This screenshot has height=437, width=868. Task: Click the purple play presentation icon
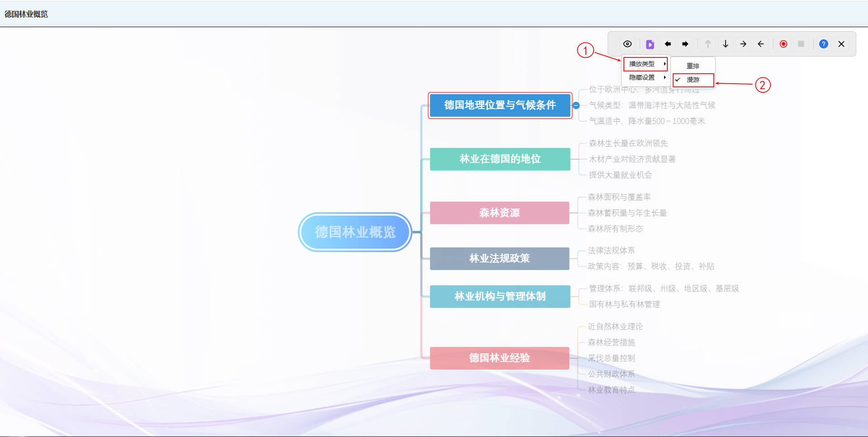pyautogui.click(x=650, y=44)
